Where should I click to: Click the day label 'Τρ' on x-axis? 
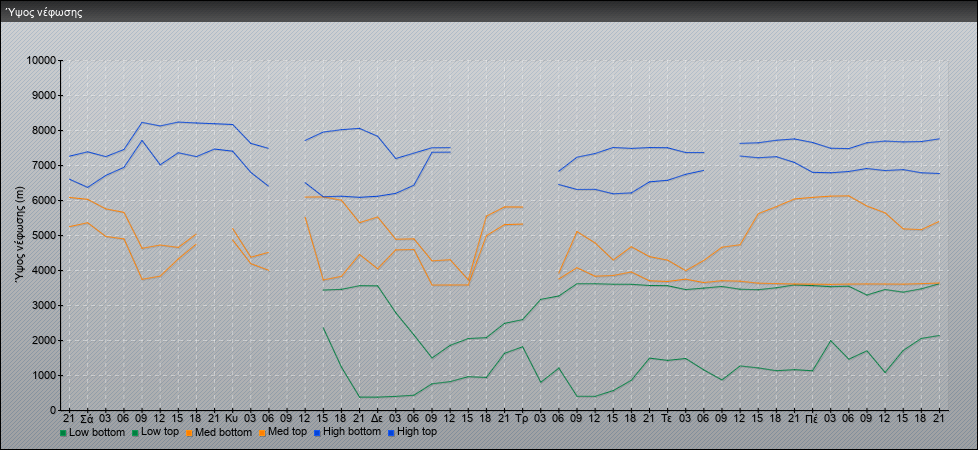[x=522, y=418]
